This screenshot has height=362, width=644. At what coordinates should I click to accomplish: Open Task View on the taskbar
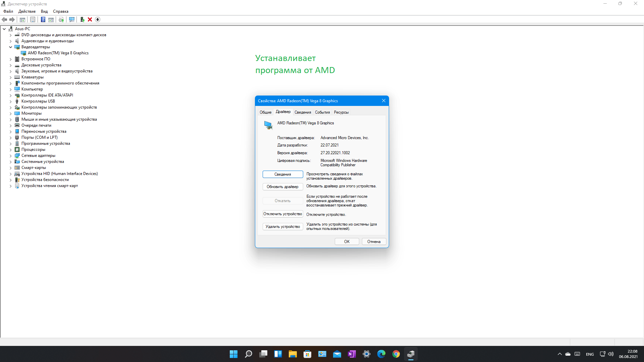(x=263, y=354)
